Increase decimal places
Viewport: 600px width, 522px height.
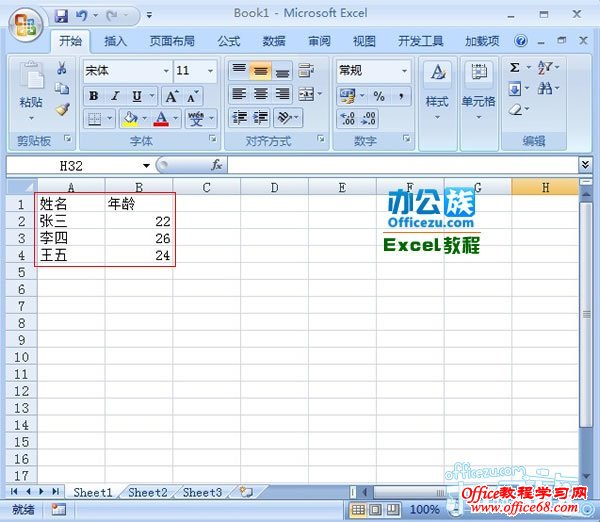347,119
